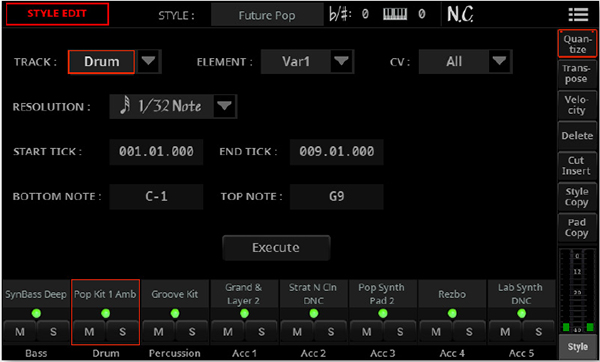Click the 1/32 Note resolution field

tap(161, 106)
